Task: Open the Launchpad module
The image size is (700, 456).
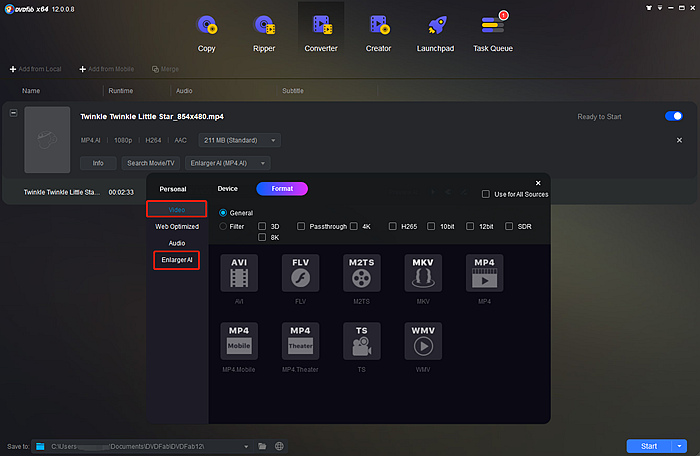Action: tap(435, 33)
